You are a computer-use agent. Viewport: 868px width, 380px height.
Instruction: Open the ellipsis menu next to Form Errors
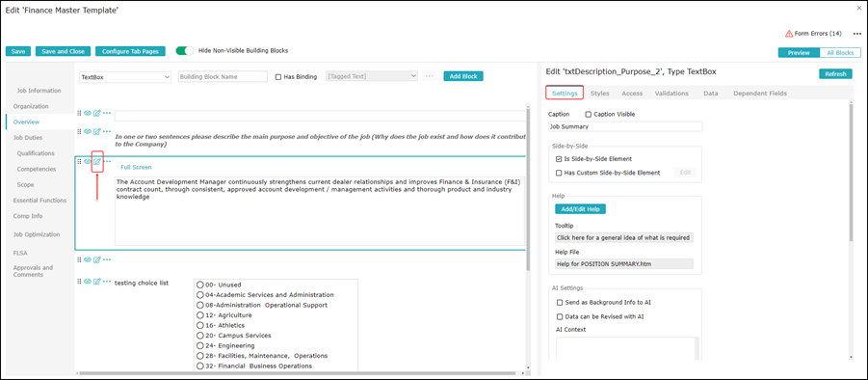click(857, 34)
